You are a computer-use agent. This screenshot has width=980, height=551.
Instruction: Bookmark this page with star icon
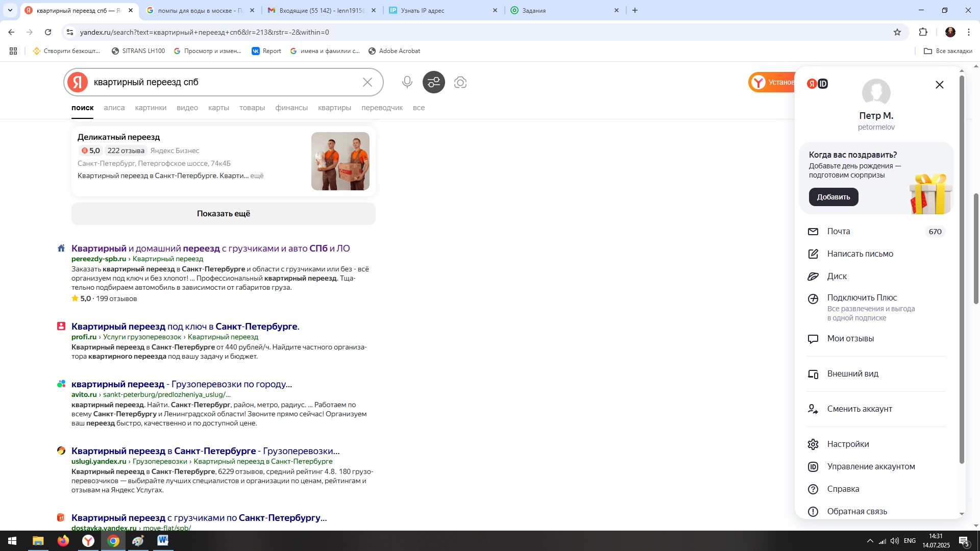click(897, 32)
